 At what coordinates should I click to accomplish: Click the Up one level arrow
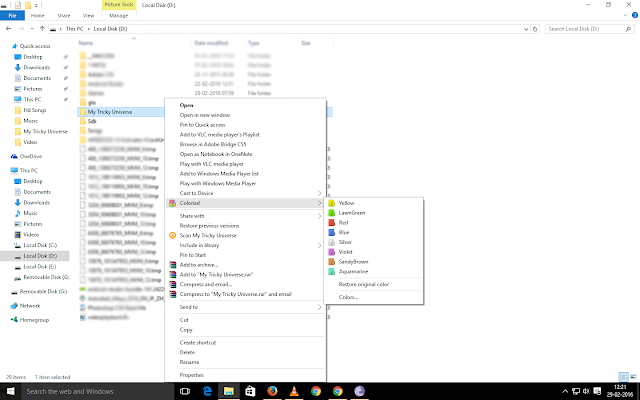click(x=42, y=29)
